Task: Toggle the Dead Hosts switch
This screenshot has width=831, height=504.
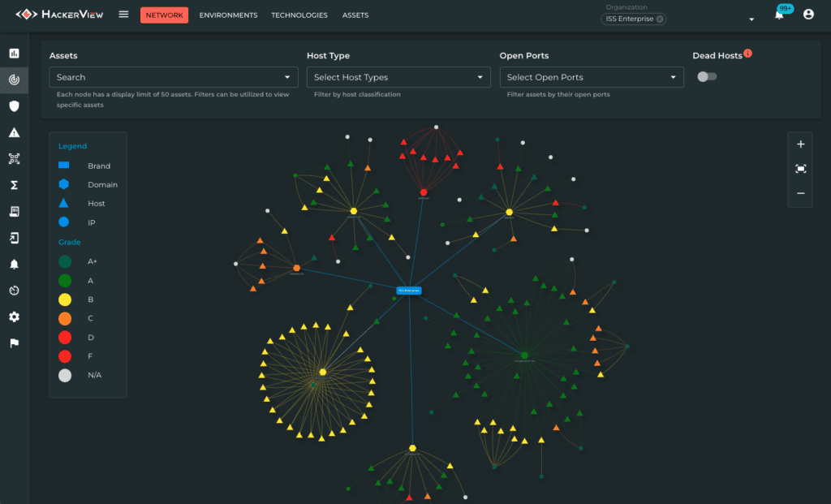Action: point(707,77)
